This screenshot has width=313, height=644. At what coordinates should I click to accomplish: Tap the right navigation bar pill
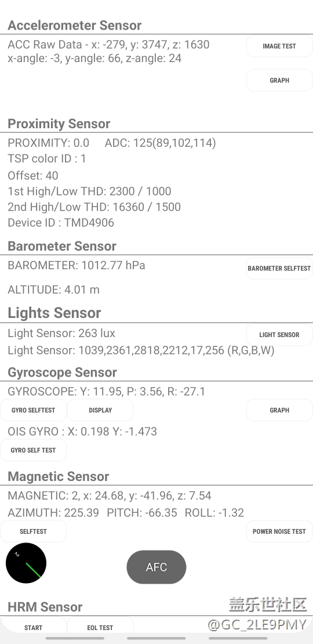[238, 638]
